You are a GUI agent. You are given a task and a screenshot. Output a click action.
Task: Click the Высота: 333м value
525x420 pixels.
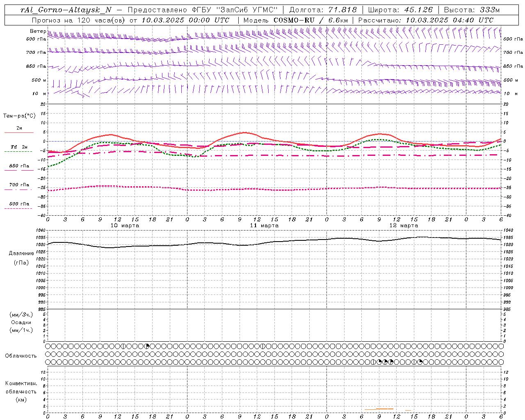pyautogui.click(x=472, y=10)
